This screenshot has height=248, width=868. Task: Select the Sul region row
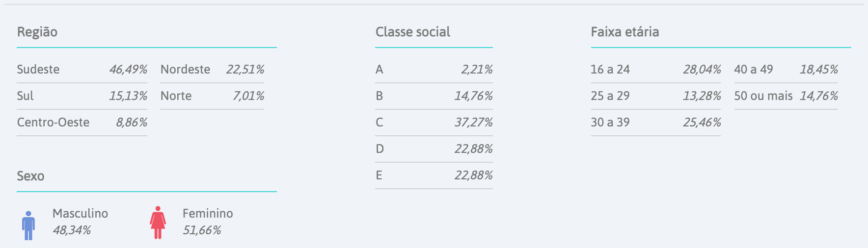[x=82, y=96]
